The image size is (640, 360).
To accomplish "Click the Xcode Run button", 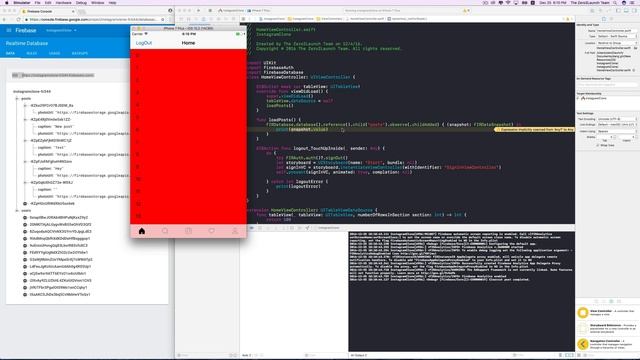I will point(198,11).
